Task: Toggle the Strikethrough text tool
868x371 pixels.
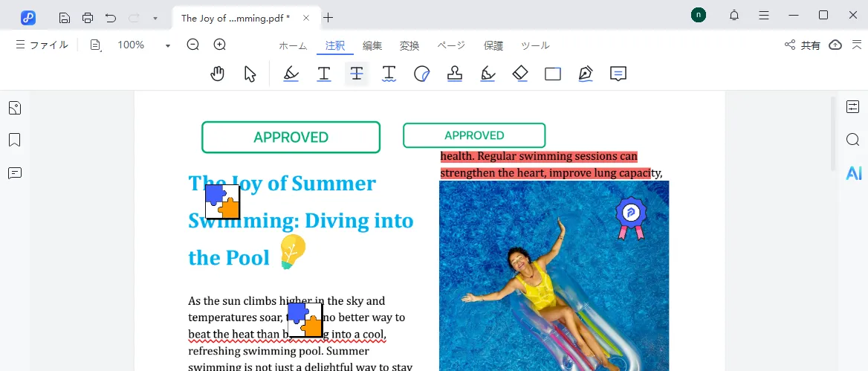Action: coord(357,74)
